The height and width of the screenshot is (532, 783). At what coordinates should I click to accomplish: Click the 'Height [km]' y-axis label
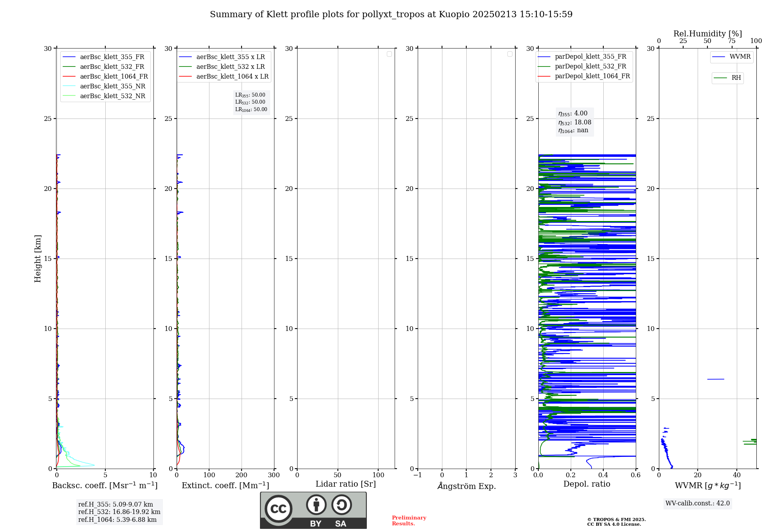pyautogui.click(x=38, y=259)
